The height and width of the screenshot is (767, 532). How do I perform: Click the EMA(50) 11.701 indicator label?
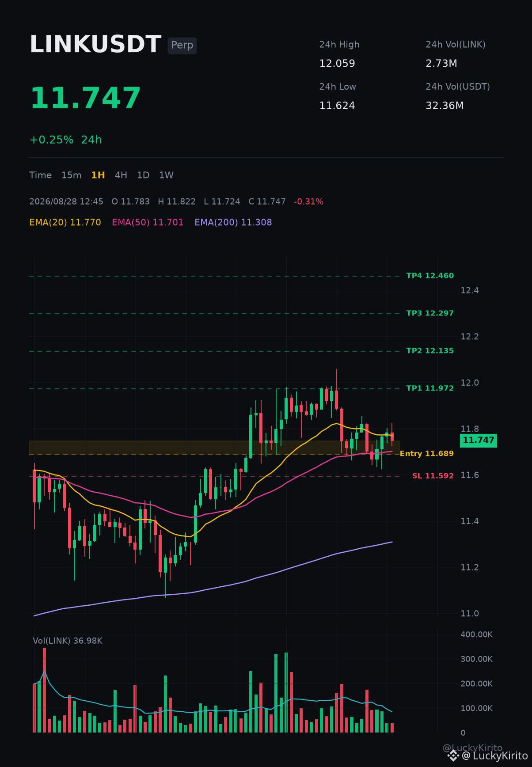click(148, 223)
